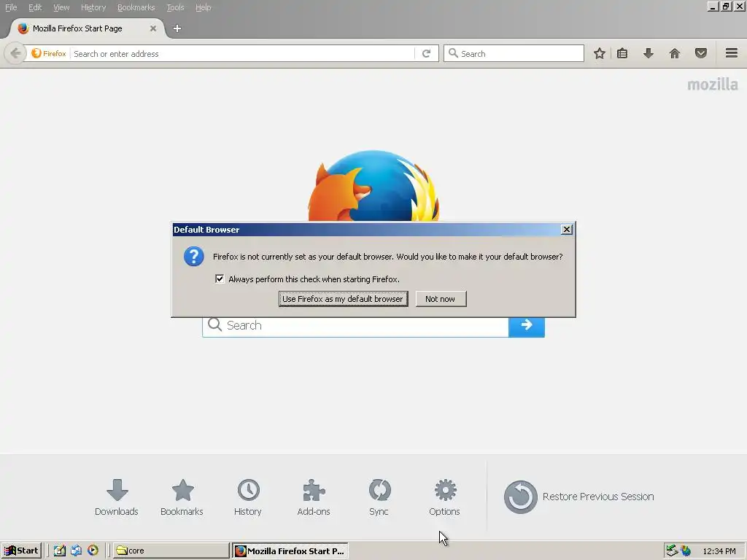Screen dimensions: 747x560
Task: Open the Edit menu
Action: 35,7
